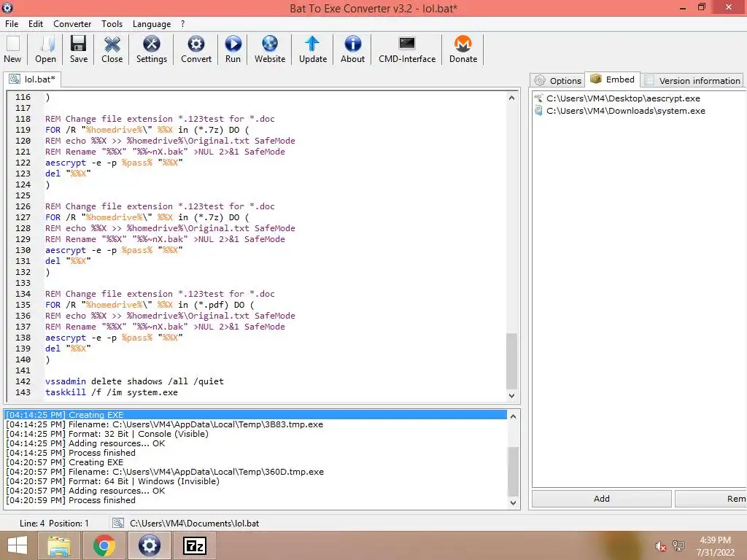Image resolution: width=747 pixels, height=560 pixels.
Task: Click the muted volume tray icon
Action: pos(660,546)
